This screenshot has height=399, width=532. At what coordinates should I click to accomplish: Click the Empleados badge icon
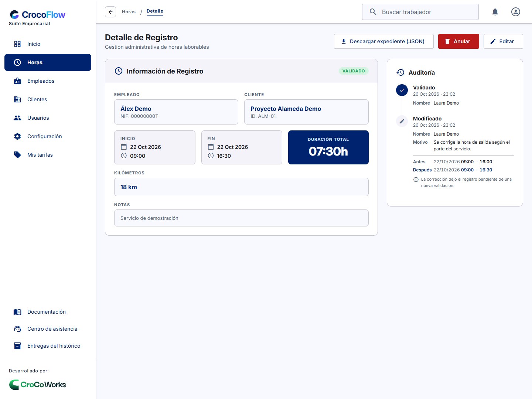(x=17, y=81)
